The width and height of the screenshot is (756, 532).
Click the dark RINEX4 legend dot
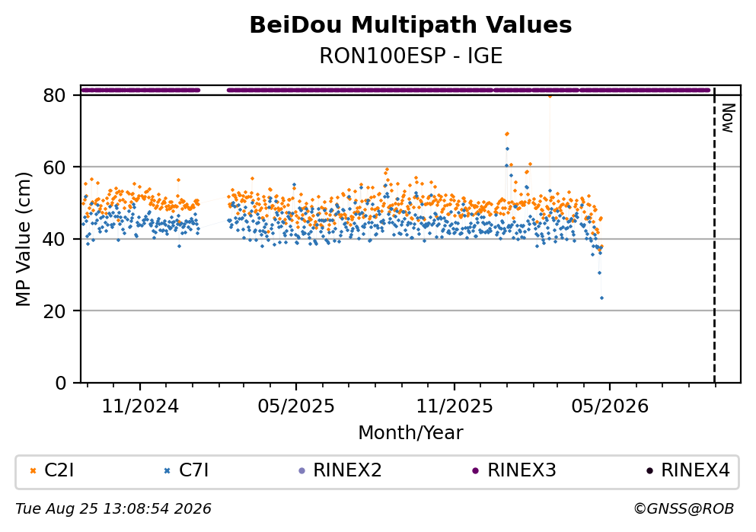click(x=649, y=471)
